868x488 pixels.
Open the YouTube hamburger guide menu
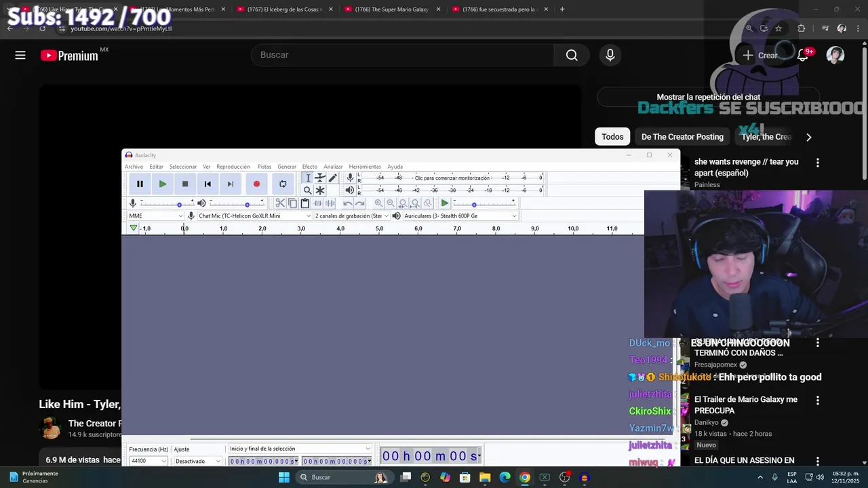pyautogui.click(x=20, y=56)
